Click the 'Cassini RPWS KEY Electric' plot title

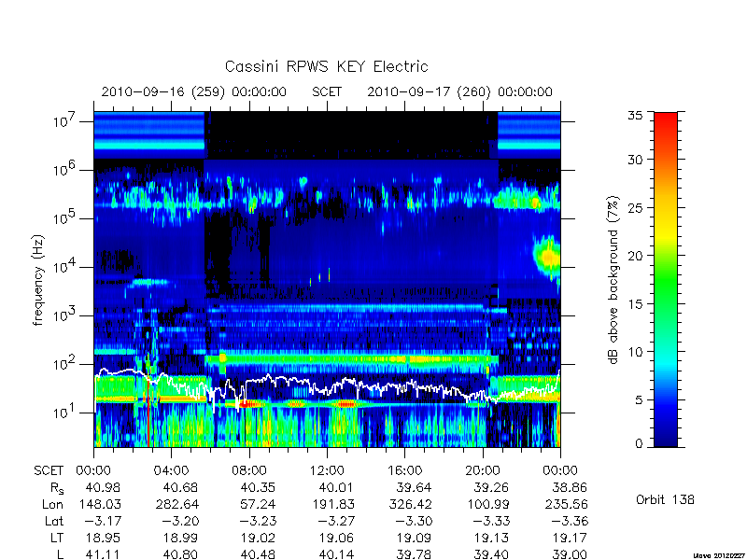[x=326, y=66]
